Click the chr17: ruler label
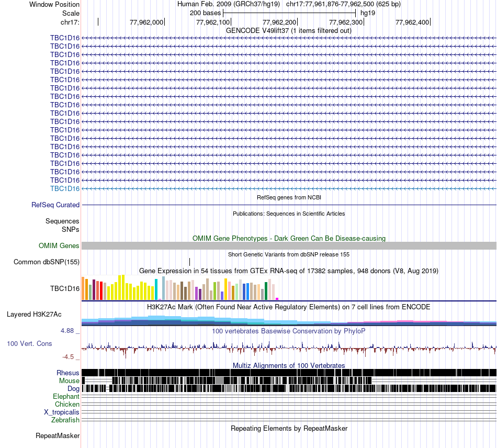This screenshot has width=497, height=448. click(70, 22)
